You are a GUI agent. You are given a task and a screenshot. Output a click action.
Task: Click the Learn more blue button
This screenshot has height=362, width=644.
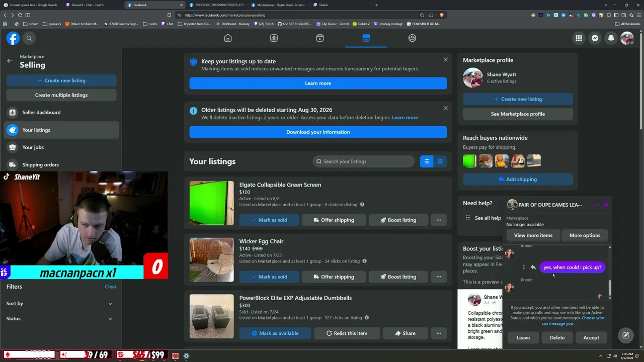pos(318,83)
